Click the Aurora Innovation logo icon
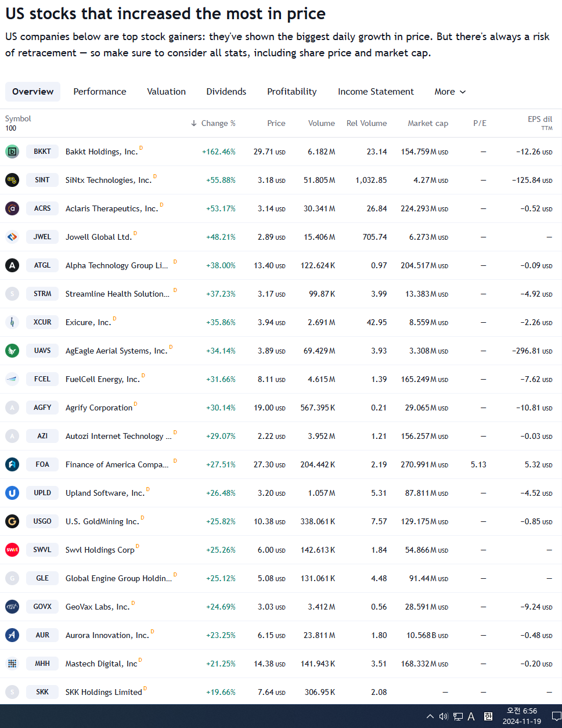Viewport: 562px width, 728px height. (12, 635)
